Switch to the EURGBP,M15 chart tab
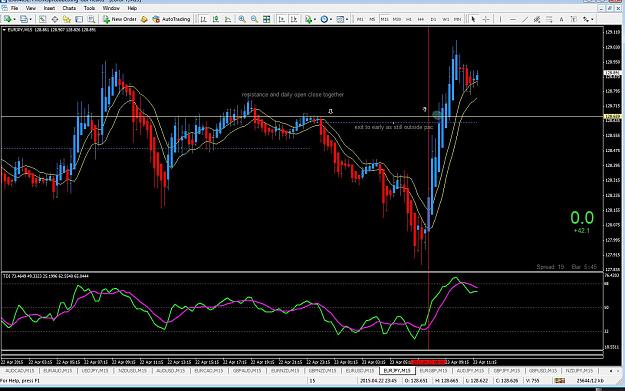The image size is (625, 391). 434,371
